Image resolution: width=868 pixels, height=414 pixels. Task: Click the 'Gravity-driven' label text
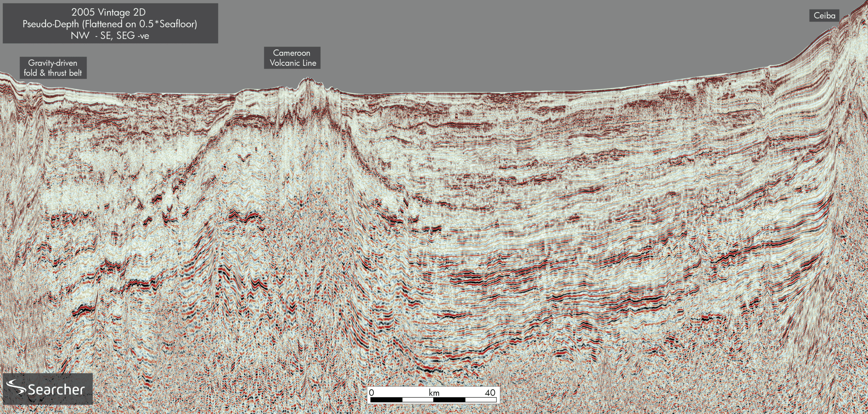pyautogui.click(x=53, y=63)
